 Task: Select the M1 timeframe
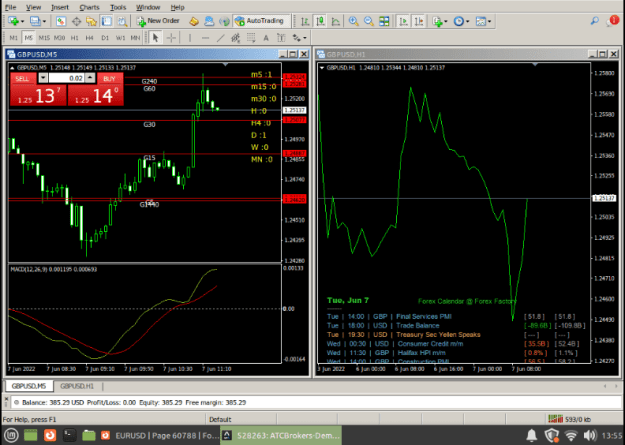14,38
